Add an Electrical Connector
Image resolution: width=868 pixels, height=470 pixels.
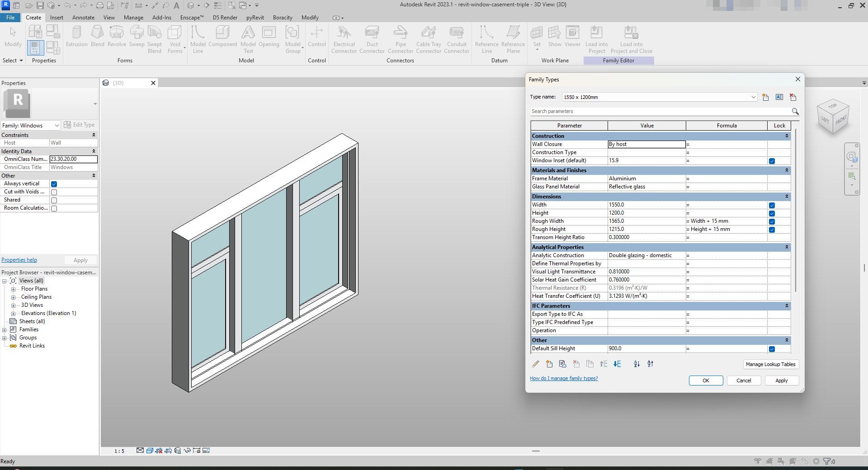pos(344,39)
